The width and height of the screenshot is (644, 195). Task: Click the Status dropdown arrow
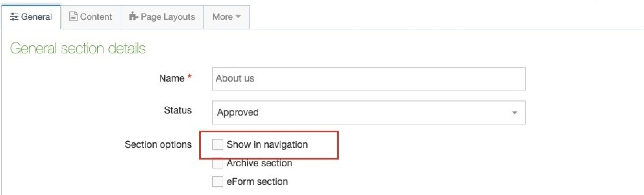514,113
